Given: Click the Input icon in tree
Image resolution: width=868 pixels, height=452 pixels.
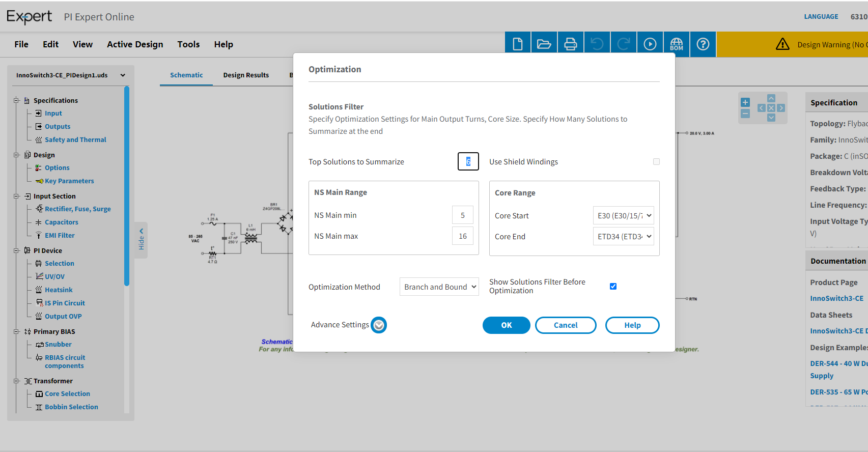Looking at the screenshot, I should click(39, 113).
